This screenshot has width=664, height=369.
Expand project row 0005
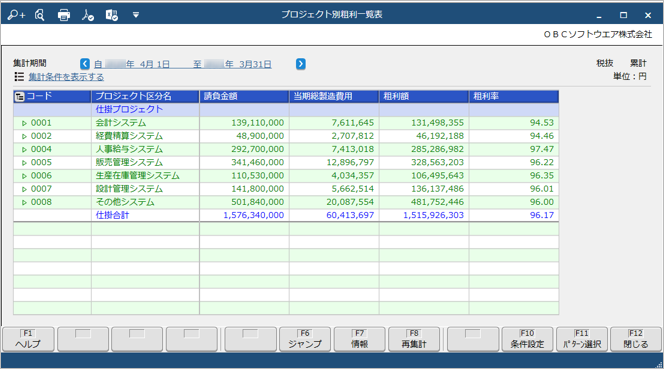point(24,163)
